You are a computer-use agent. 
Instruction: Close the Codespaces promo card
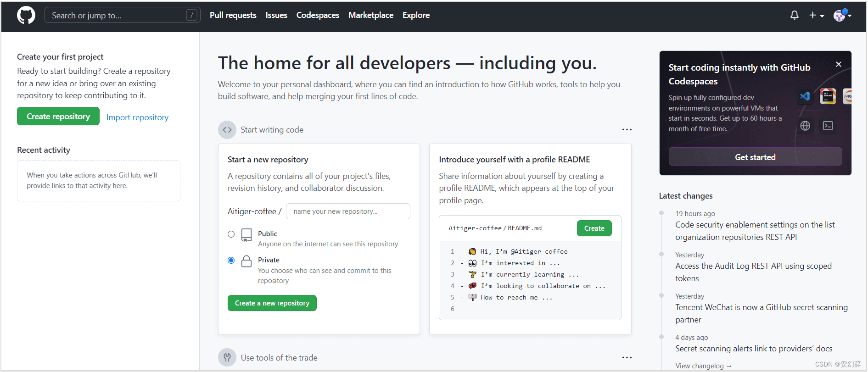(x=838, y=64)
